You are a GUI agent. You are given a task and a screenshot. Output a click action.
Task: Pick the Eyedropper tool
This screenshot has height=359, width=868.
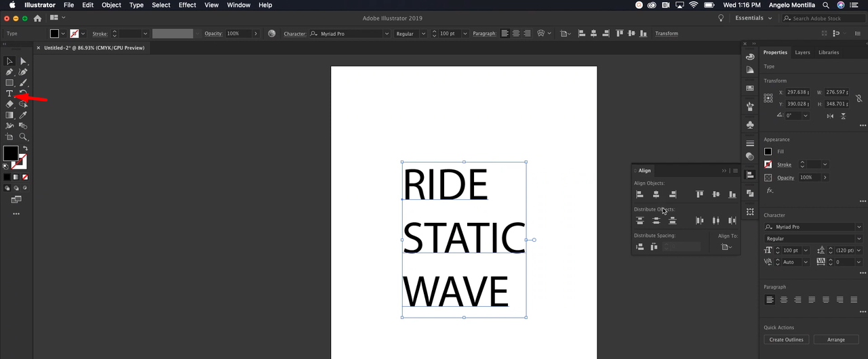coord(23,115)
